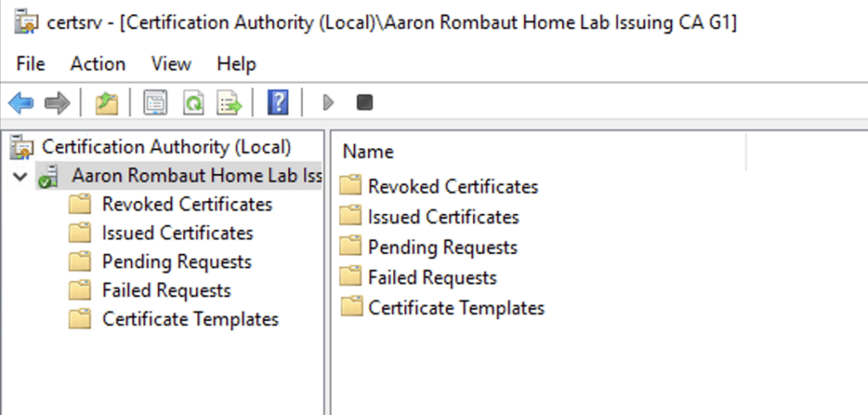Click the Export List toolbar icon

coord(230,104)
